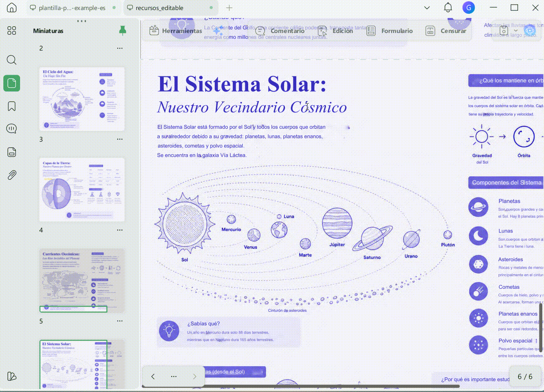
Task: Select the Formulario mode
Action: pyautogui.click(x=389, y=31)
